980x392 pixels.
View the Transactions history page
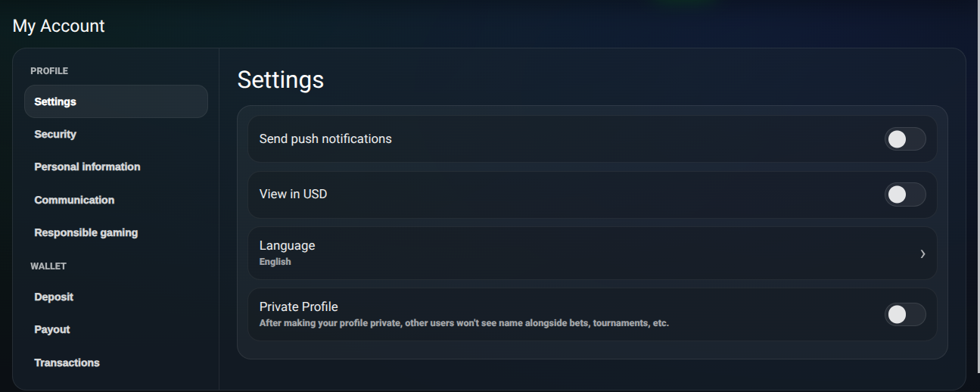tap(67, 362)
